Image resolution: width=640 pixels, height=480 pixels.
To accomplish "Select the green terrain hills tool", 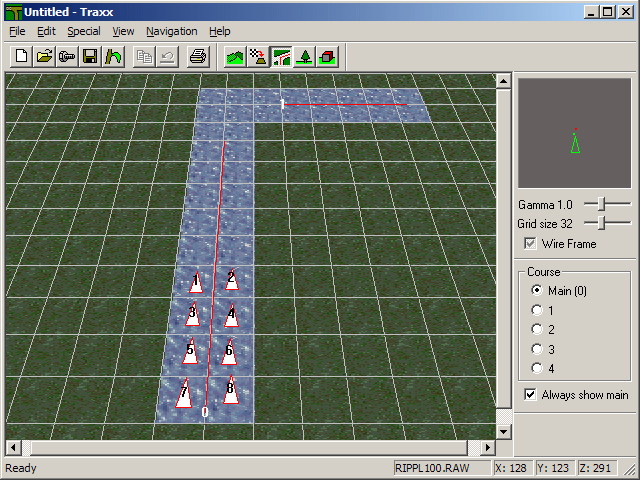I will coord(236,57).
